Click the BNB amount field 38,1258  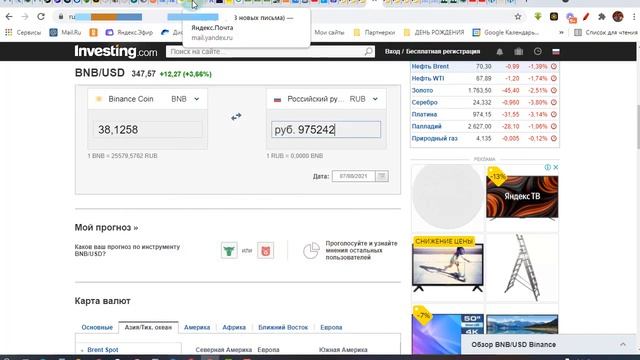(147, 129)
